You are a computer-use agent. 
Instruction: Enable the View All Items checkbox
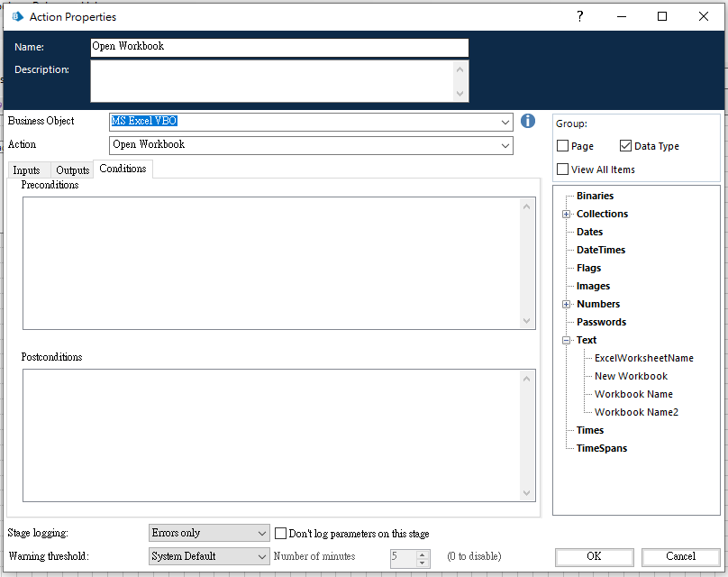pyautogui.click(x=562, y=169)
